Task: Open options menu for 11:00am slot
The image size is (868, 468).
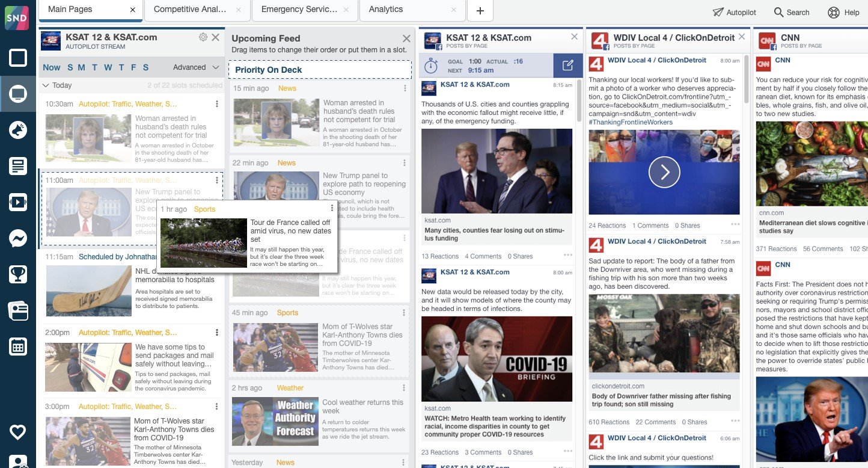Action: pyautogui.click(x=217, y=180)
